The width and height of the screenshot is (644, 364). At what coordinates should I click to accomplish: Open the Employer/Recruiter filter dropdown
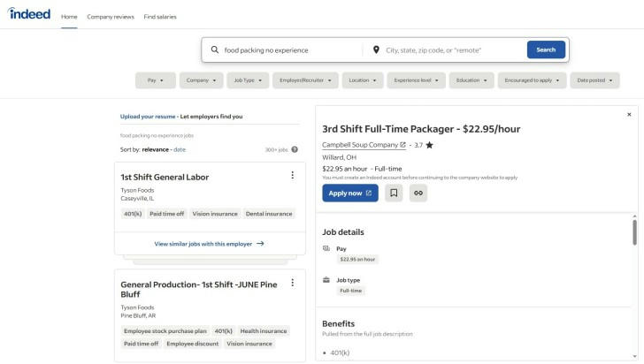(305, 80)
